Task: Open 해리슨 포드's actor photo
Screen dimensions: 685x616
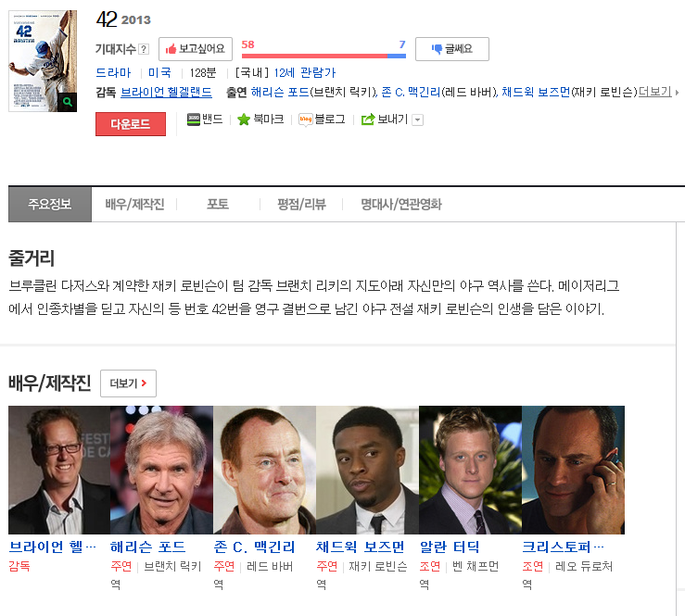Action: (x=161, y=470)
